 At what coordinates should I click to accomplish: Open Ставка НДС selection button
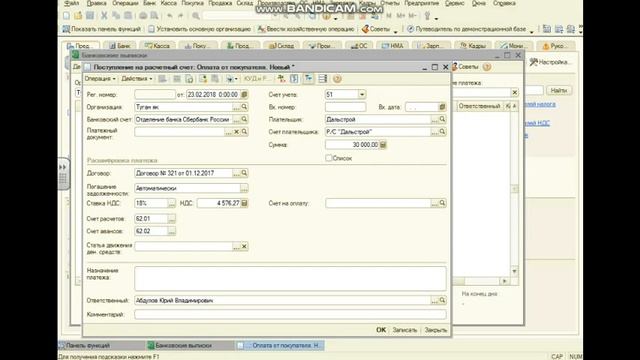[171, 203]
